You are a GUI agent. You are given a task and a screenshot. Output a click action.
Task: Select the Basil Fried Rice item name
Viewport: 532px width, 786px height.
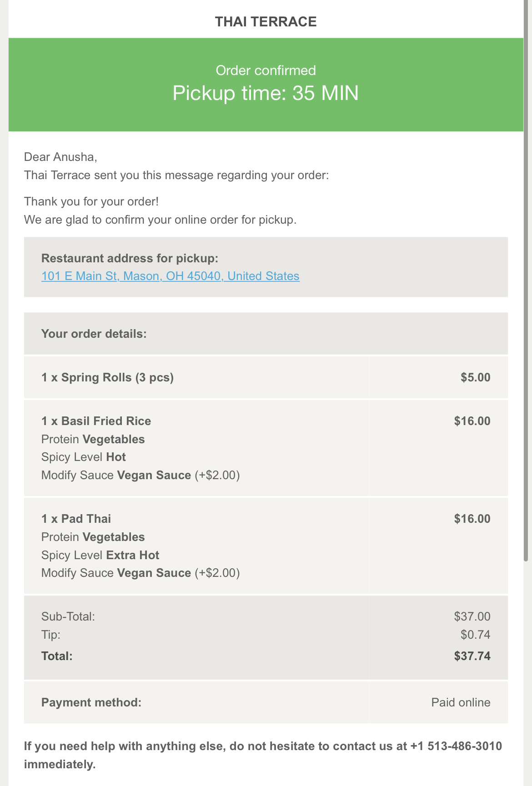coord(96,421)
